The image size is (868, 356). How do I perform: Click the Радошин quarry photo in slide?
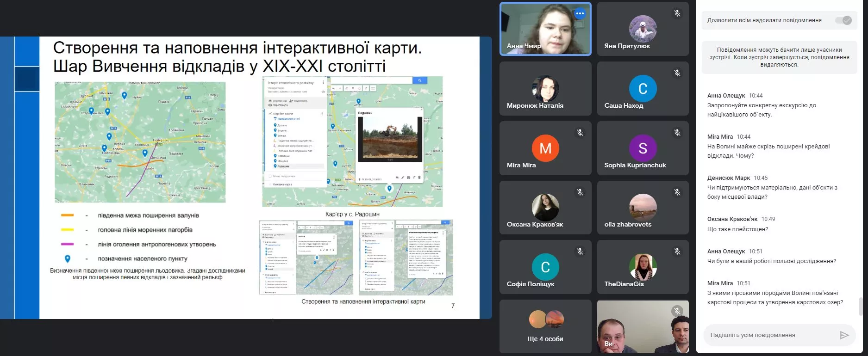(389, 138)
